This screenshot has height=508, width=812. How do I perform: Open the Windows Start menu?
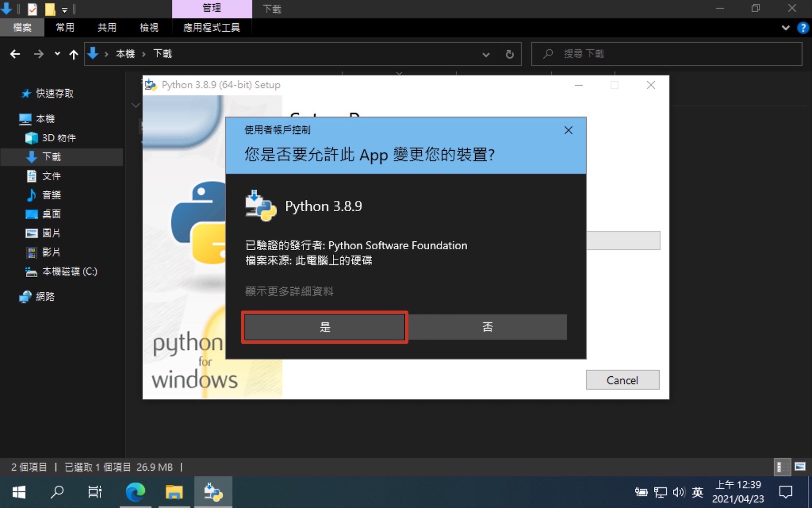(x=19, y=492)
